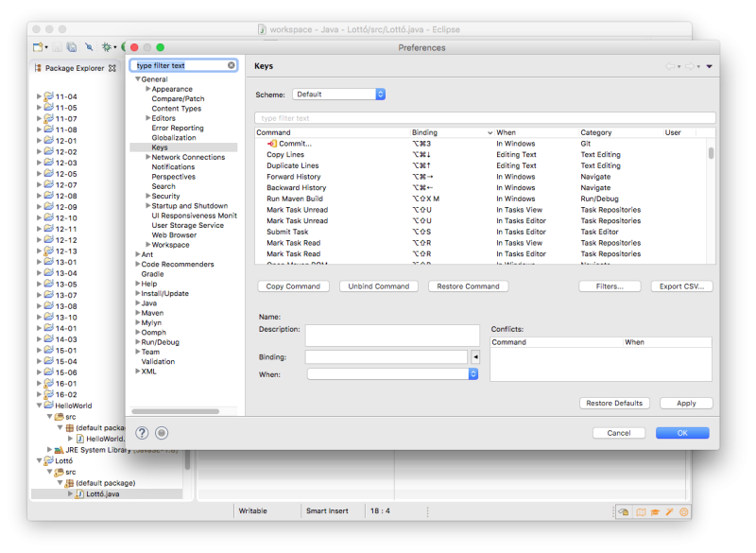Click the JRE System Library icon

click(x=59, y=450)
